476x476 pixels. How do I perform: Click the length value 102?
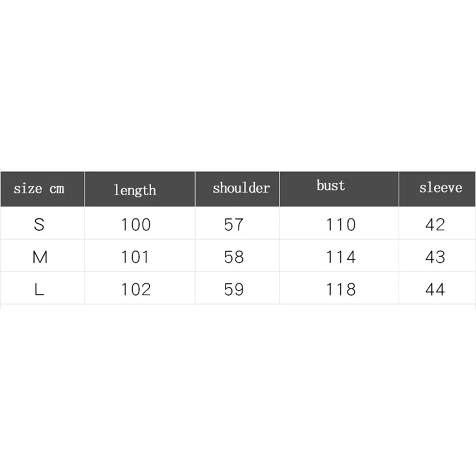[136, 289]
